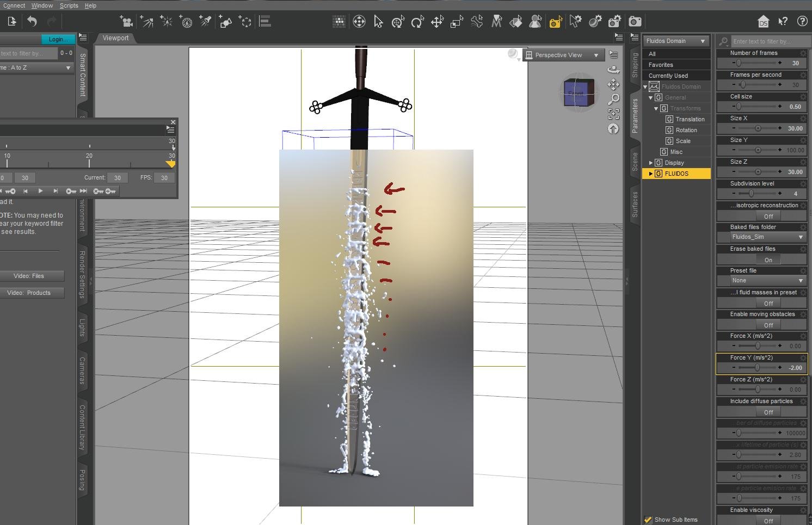812x525 pixels.
Task: Select the highlighted yellow camera tool
Action: click(x=555, y=22)
